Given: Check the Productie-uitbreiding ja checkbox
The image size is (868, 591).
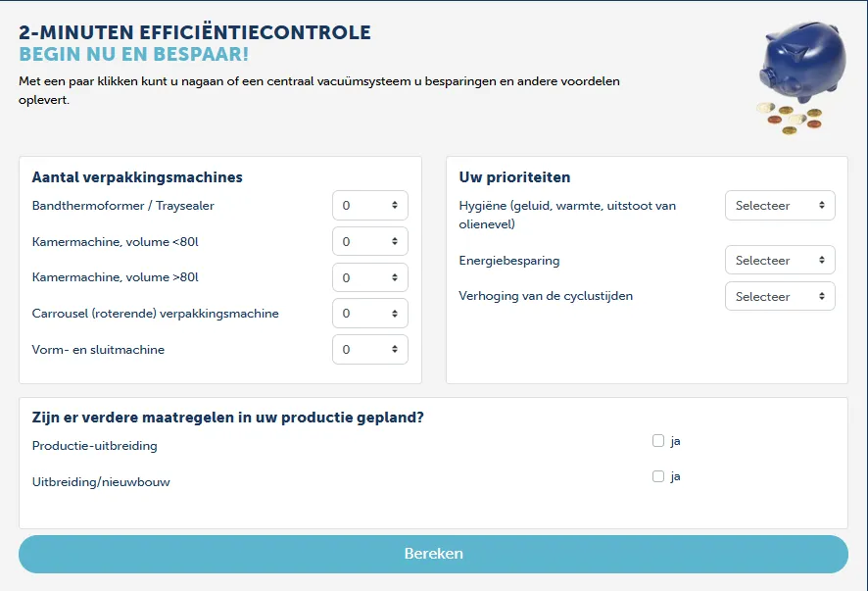Looking at the screenshot, I should pyautogui.click(x=658, y=441).
